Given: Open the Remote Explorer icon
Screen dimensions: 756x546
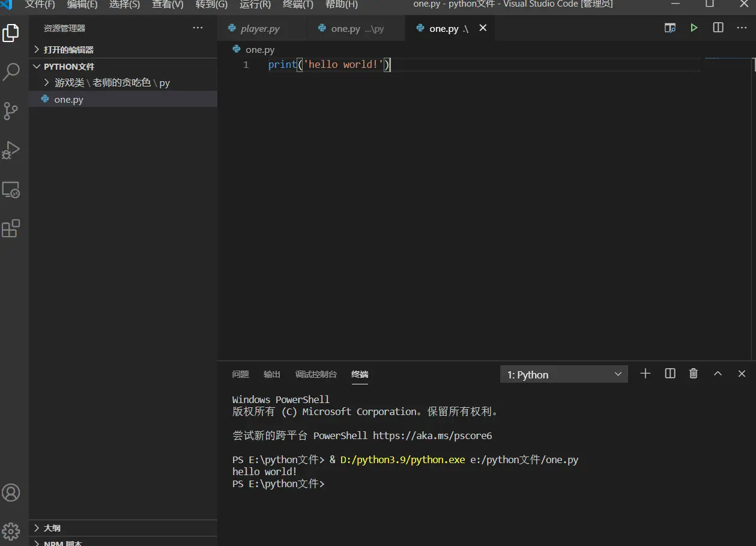Looking at the screenshot, I should tap(11, 190).
